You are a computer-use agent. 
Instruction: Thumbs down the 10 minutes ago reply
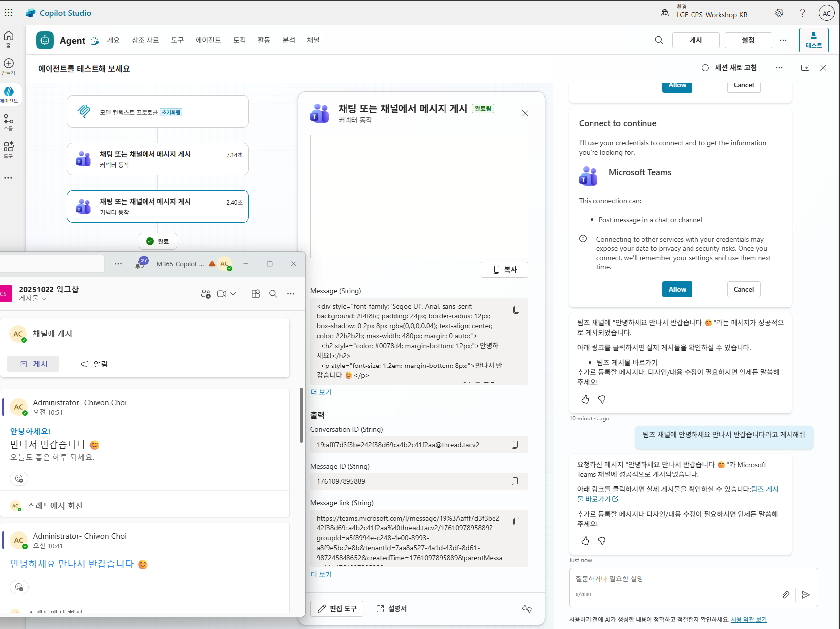[602, 399]
